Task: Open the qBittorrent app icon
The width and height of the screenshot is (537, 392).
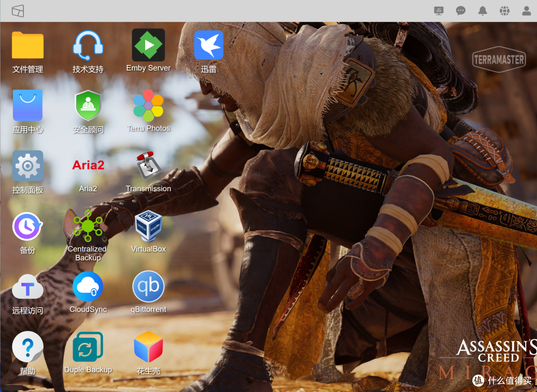Action: pyautogui.click(x=148, y=286)
